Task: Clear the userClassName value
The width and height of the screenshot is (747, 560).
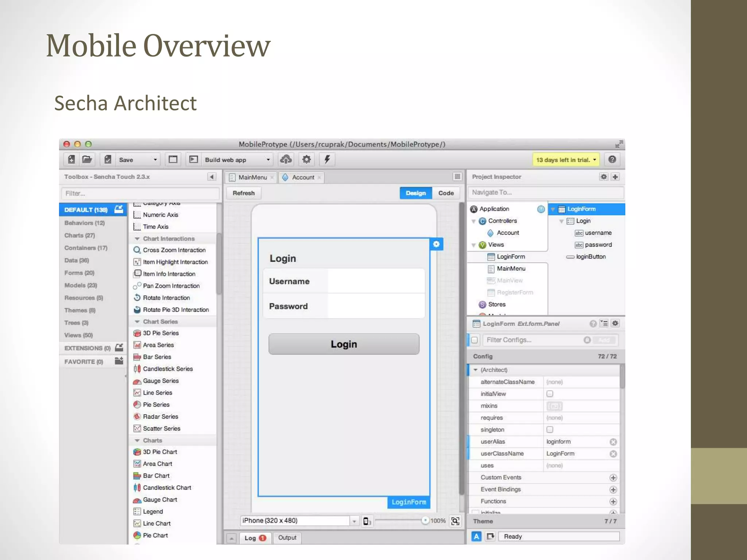Action: (x=613, y=454)
